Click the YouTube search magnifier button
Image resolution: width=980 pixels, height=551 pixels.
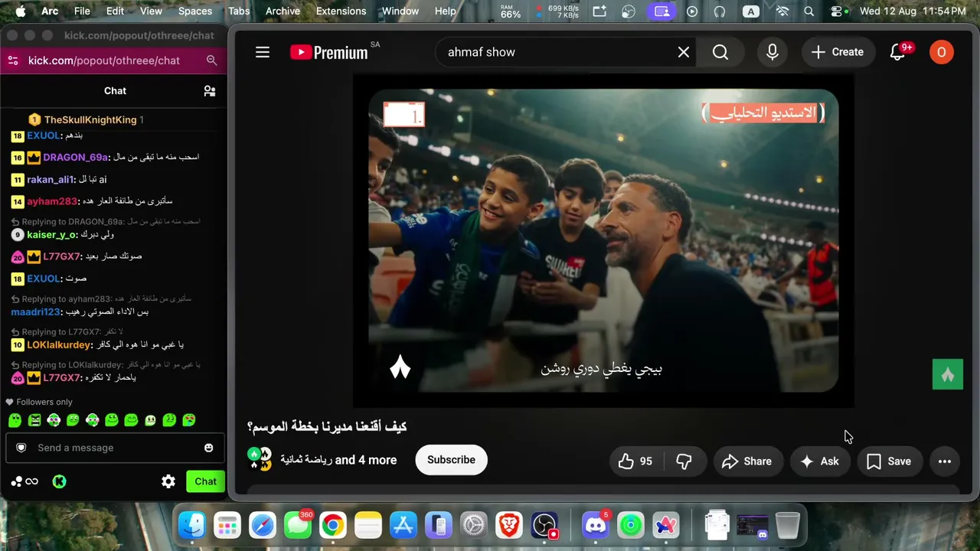point(720,52)
